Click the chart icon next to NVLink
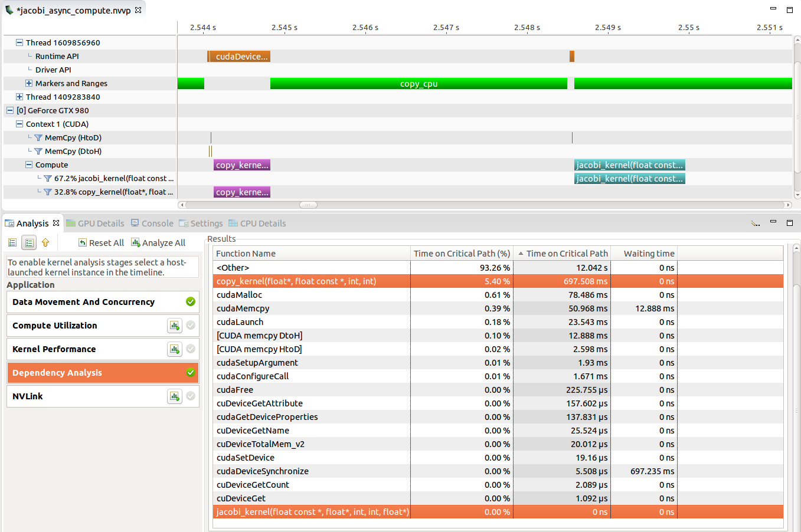 click(175, 396)
